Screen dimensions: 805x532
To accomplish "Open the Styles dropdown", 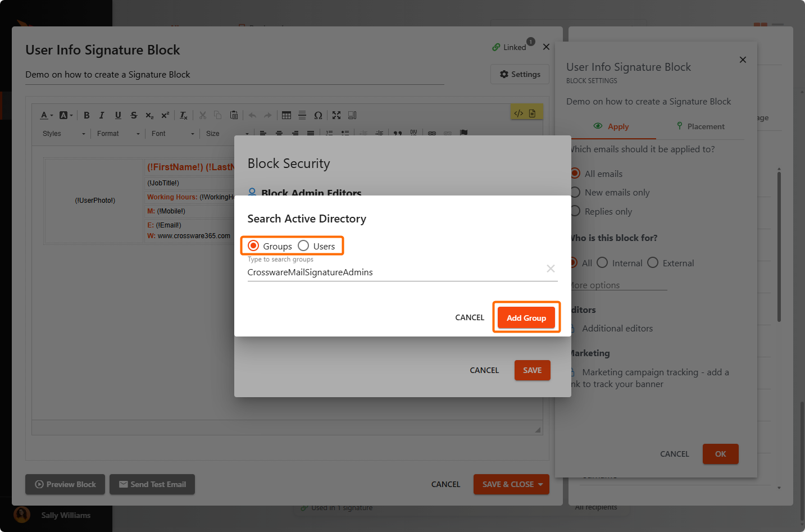I will (x=63, y=134).
